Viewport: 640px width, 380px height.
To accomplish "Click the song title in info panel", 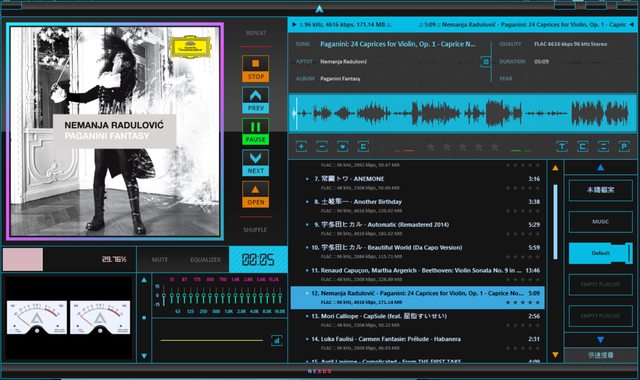I will pos(398,44).
